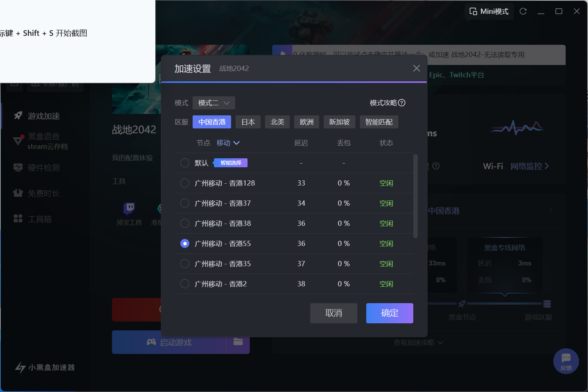Select 广州移动 - 香港128 radio button
This screenshot has height=392, width=588.
pyautogui.click(x=185, y=183)
